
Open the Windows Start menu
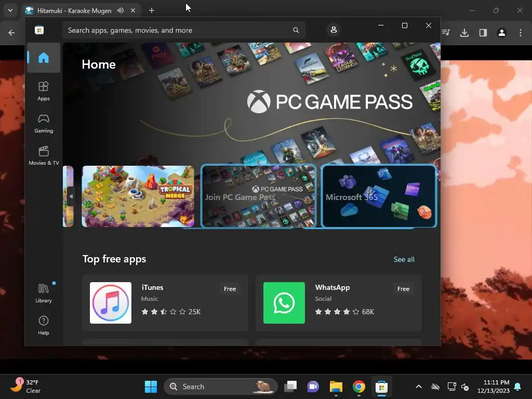pyautogui.click(x=151, y=387)
